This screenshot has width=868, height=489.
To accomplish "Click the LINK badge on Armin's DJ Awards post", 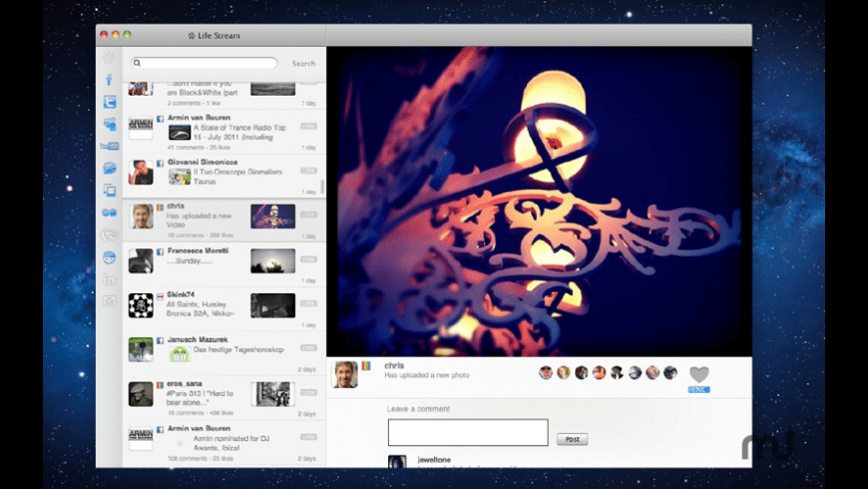I will coord(309,437).
